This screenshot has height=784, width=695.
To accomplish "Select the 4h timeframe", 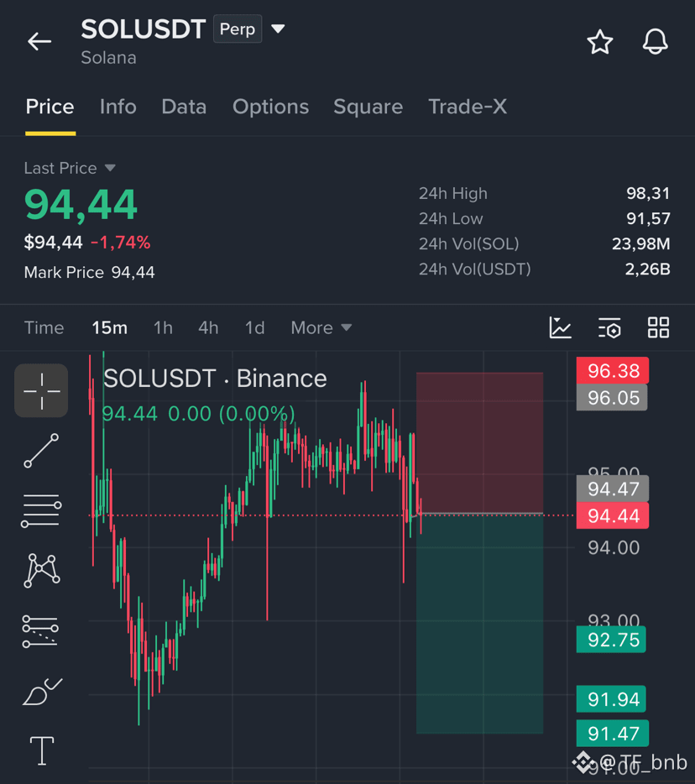I will [208, 328].
